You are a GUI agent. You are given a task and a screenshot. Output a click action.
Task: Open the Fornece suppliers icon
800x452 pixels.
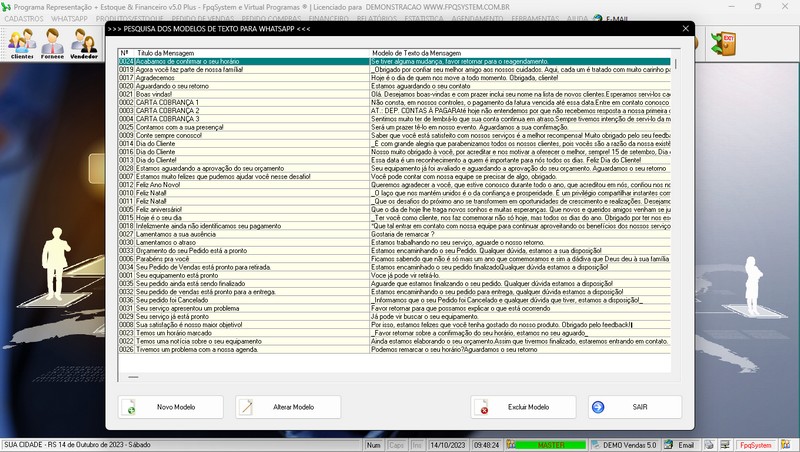tap(53, 43)
